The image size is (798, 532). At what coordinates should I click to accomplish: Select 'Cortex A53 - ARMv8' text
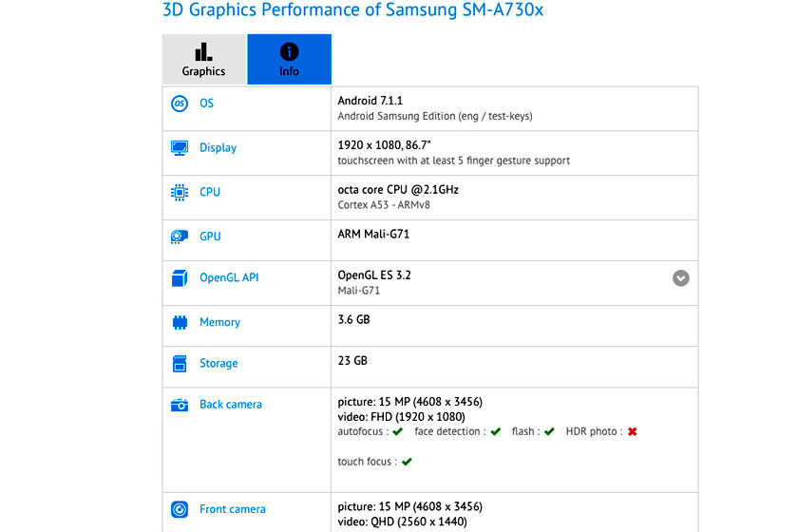[384, 205]
